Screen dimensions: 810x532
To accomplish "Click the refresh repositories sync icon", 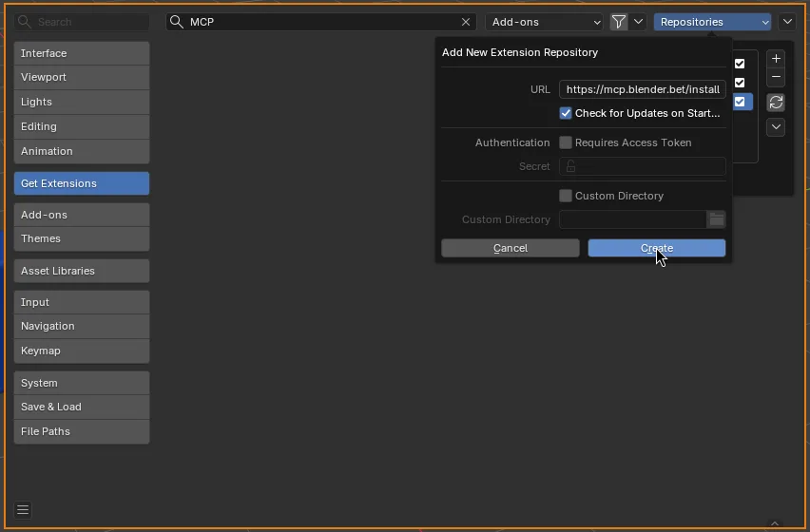I will pos(776,103).
